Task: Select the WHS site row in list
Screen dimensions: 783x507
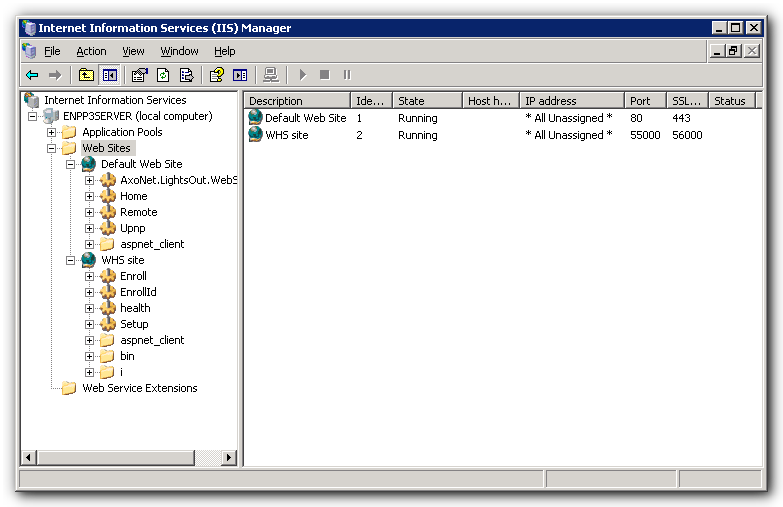Action: pos(286,135)
